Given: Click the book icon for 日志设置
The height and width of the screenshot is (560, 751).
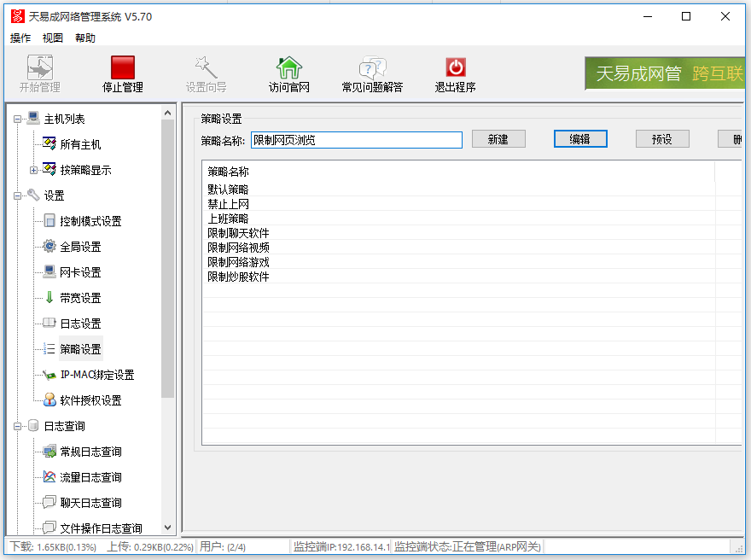Looking at the screenshot, I should tap(49, 323).
